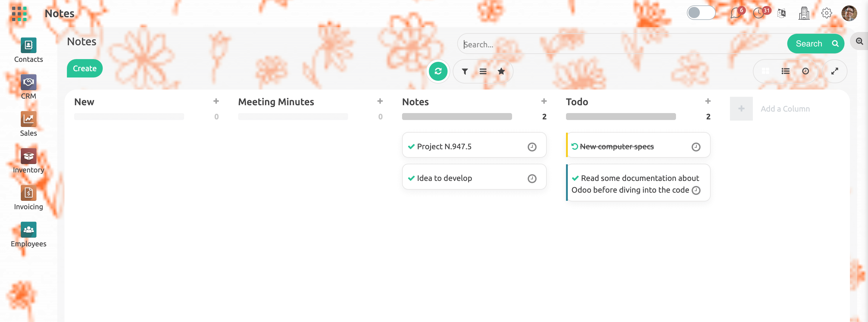The image size is (868, 322).
Task: Open the CRM app from sidebar
Action: pyautogui.click(x=28, y=82)
